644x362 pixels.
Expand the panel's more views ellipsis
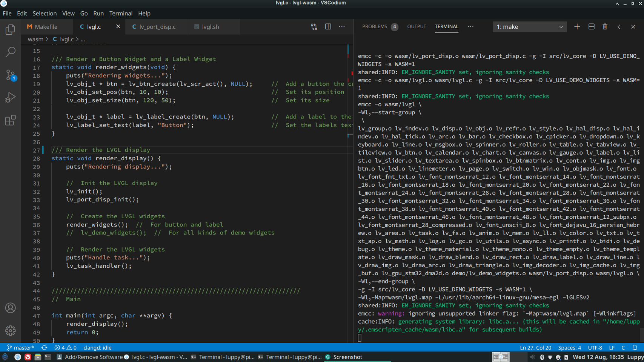click(470, 27)
